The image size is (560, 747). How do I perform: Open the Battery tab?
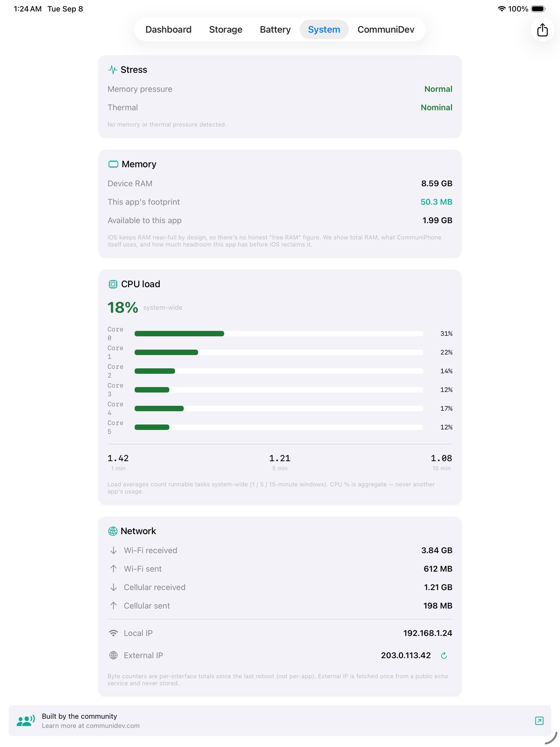pos(275,30)
